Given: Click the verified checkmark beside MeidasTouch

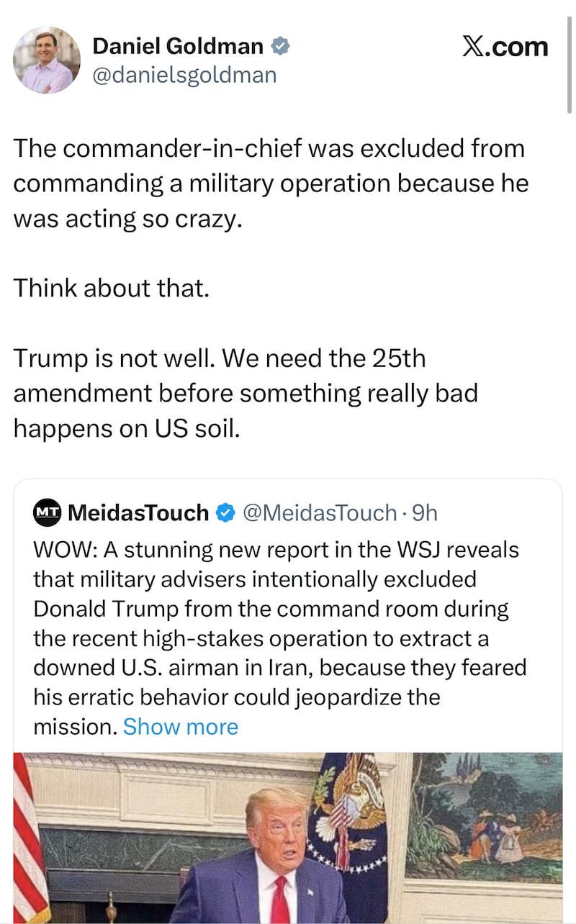Looking at the screenshot, I should coord(226,512).
